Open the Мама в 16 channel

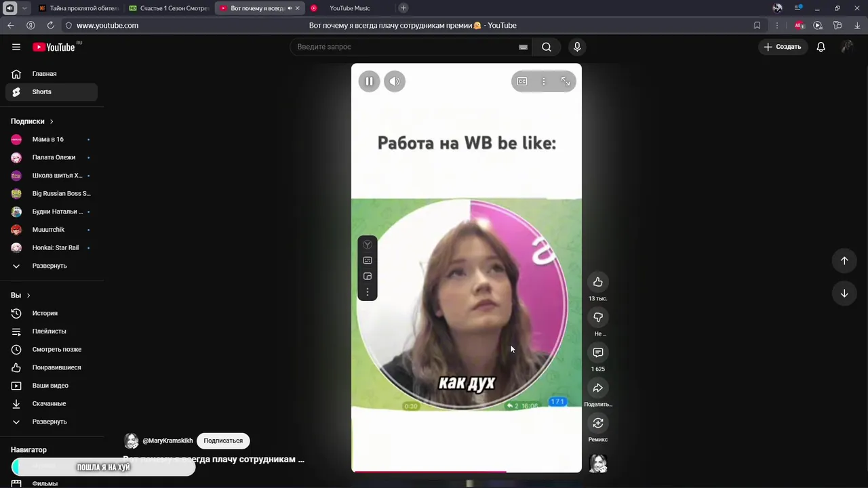[x=52, y=140]
